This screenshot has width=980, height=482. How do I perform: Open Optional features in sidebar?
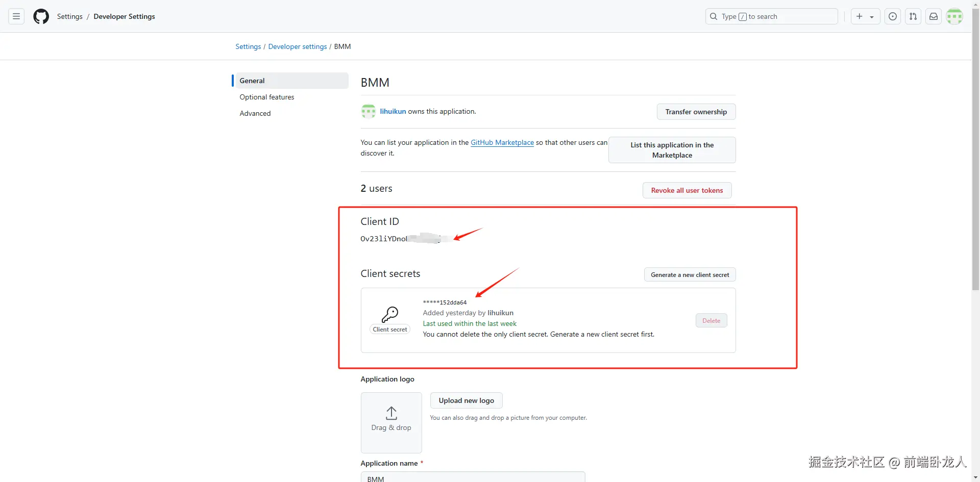click(x=267, y=97)
